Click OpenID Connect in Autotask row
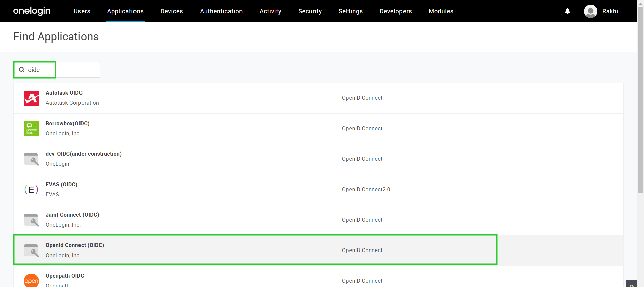Viewport: 644px width, 287px height. (362, 98)
